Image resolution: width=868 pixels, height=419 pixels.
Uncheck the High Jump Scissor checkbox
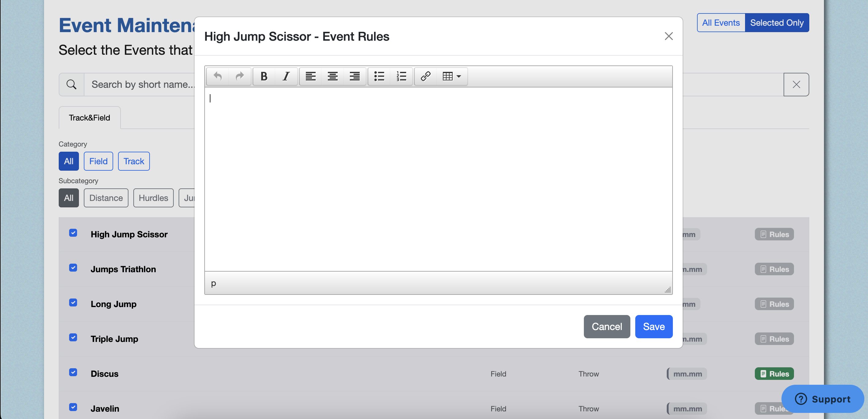pos(73,233)
